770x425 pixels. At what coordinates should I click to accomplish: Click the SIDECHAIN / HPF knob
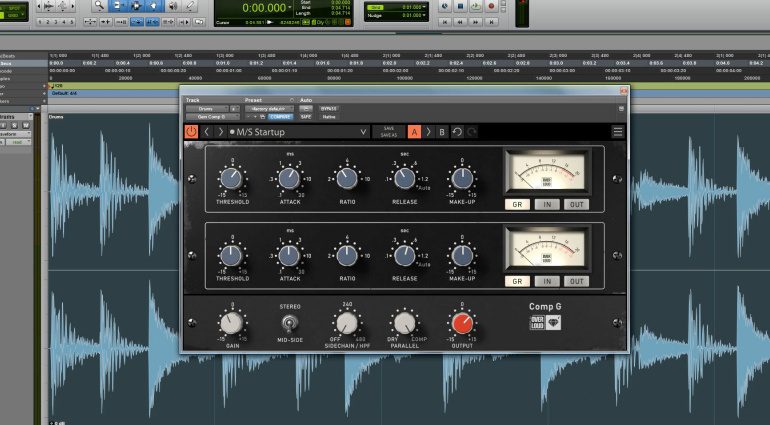click(x=347, y=323)
